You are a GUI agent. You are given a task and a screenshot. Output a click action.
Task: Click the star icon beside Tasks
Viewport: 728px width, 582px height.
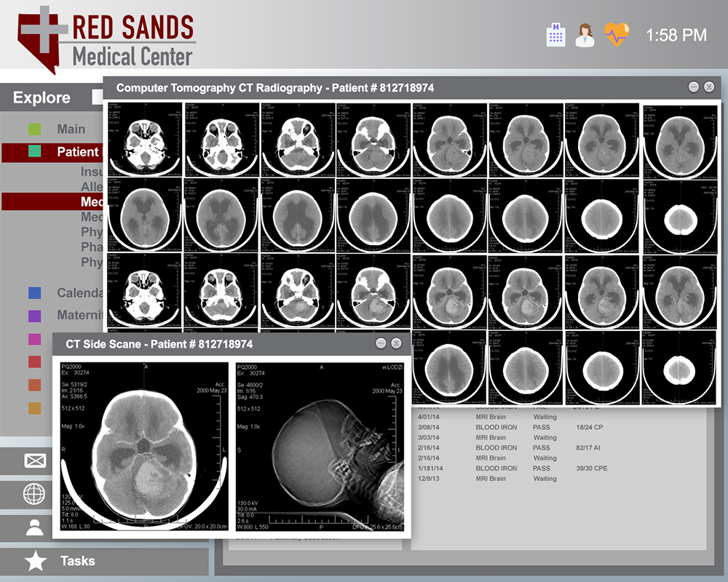[35, 561]
